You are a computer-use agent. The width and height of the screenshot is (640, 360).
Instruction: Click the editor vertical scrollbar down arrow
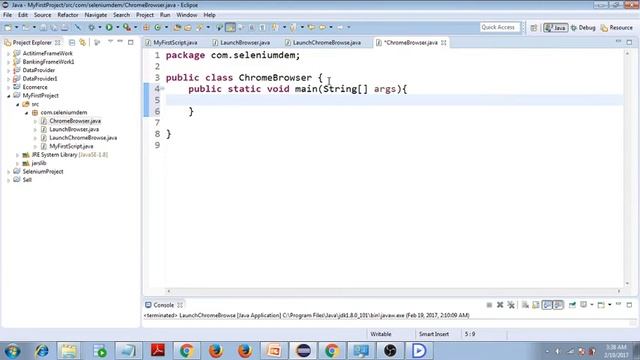(627, 284)
